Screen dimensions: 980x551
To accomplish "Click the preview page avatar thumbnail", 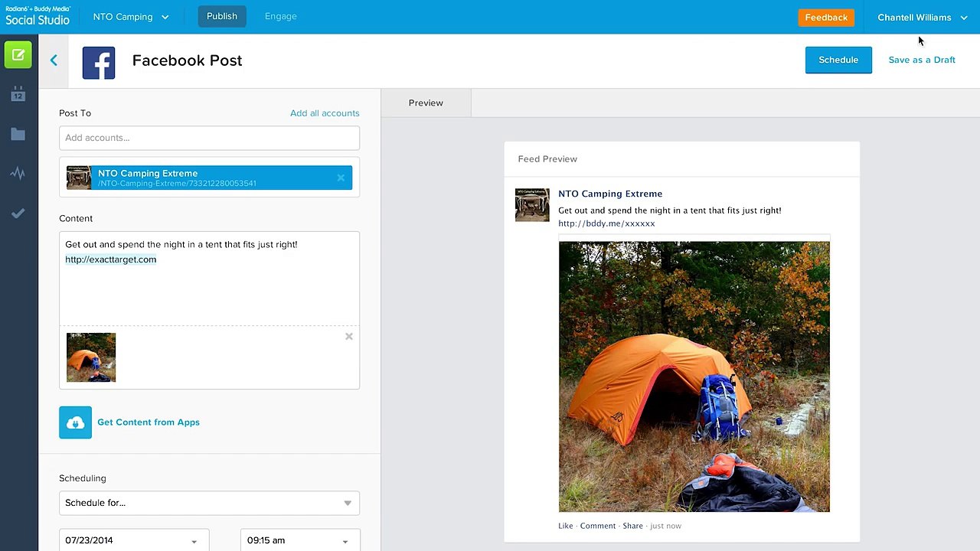I will [532, 205].
